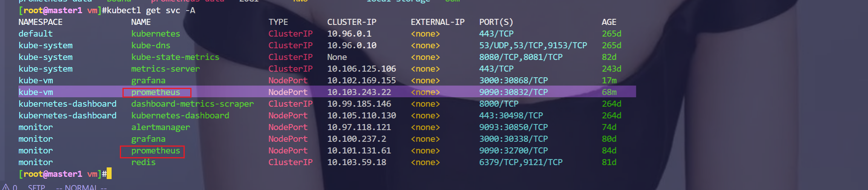This screenshot has height=190, width=868.
Task: Click the NORMAL vim mode indicator
Action: point(81,187)
